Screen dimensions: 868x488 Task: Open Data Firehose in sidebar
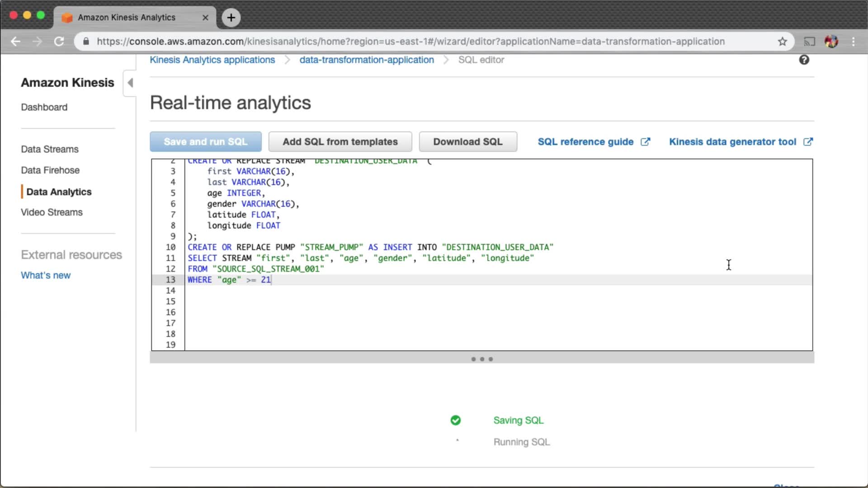50,170
